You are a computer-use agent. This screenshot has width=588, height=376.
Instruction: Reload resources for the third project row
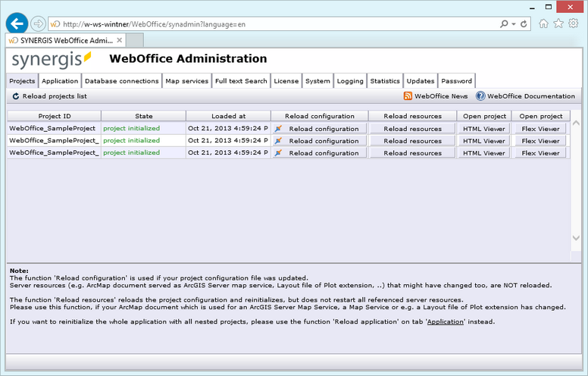tap(412, 153)
